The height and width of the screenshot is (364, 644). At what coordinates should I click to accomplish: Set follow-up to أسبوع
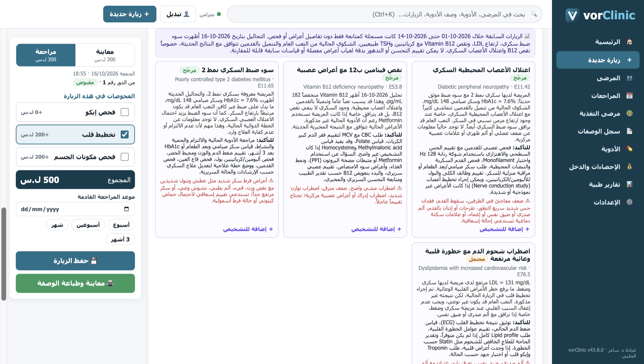click(121, 225)
